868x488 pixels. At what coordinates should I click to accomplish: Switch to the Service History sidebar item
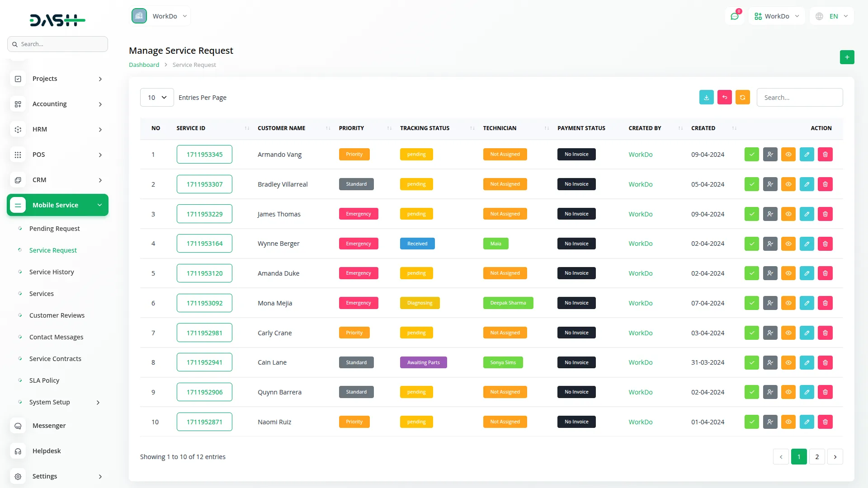coord(51,272)
